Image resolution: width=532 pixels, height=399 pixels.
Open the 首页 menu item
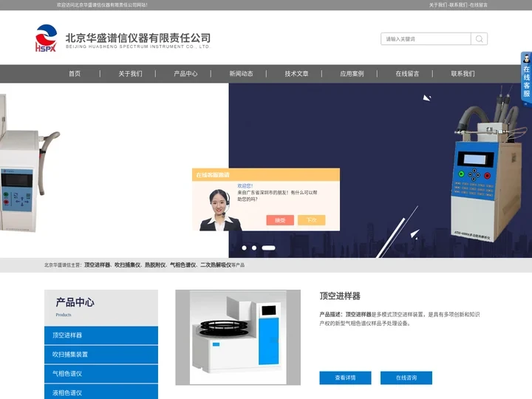click(x=75, y=74)
